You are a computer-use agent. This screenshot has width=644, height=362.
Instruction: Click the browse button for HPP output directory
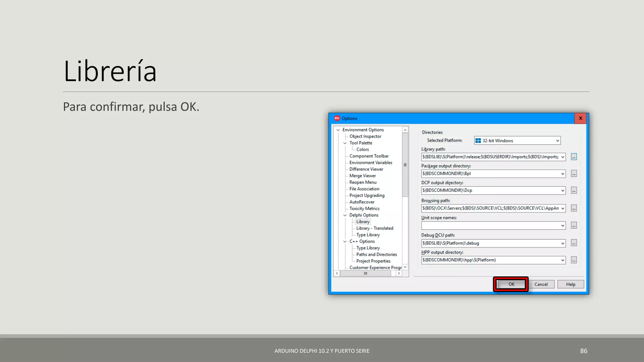point(574,260)
